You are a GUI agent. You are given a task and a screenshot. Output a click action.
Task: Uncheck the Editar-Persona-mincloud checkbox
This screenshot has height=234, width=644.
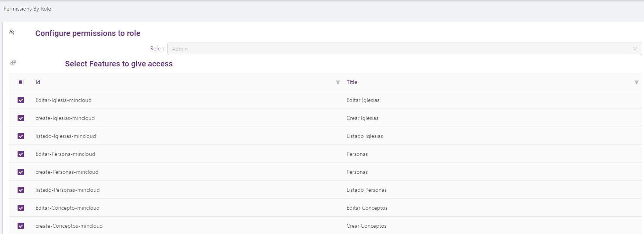tap(21, 154)
